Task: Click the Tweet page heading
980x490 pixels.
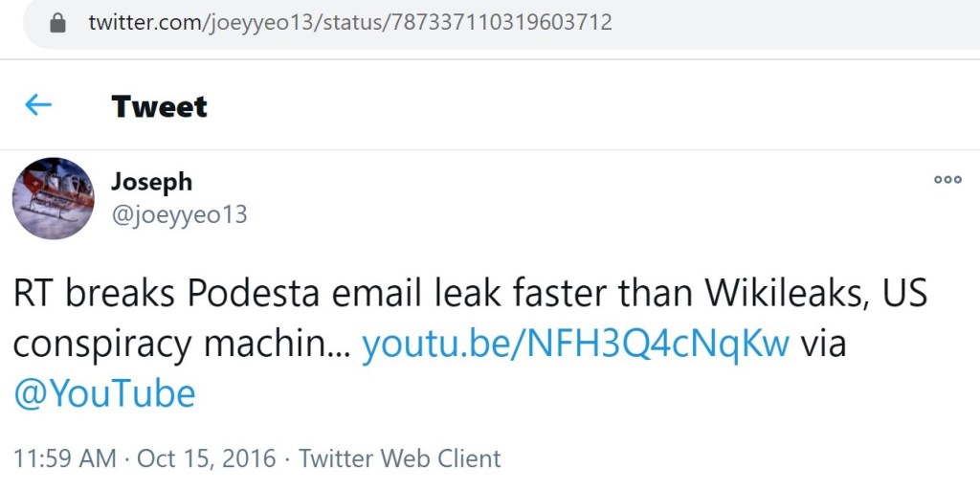Action: point(159,105)
